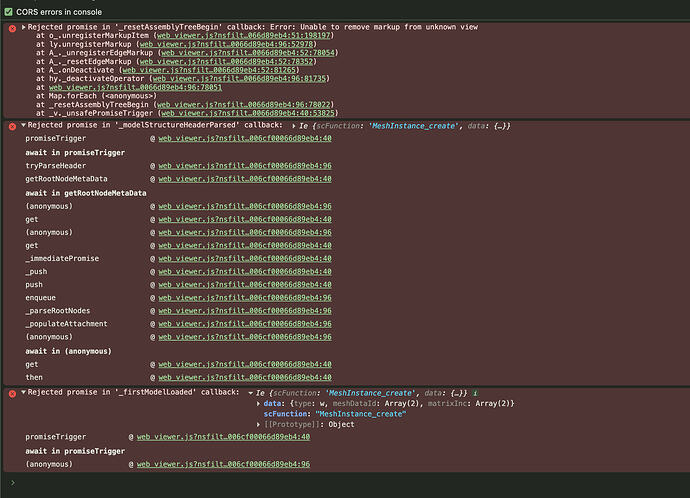Open source link for _v._unsafePromiseTrigger
Viewport: 690px width, 498px height.
[248, 113]
